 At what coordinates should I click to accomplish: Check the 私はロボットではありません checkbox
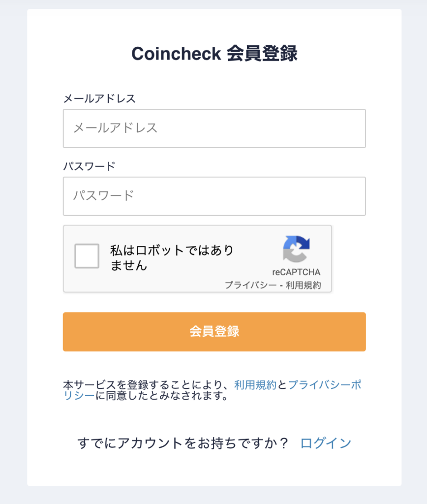tap(87, 256)
